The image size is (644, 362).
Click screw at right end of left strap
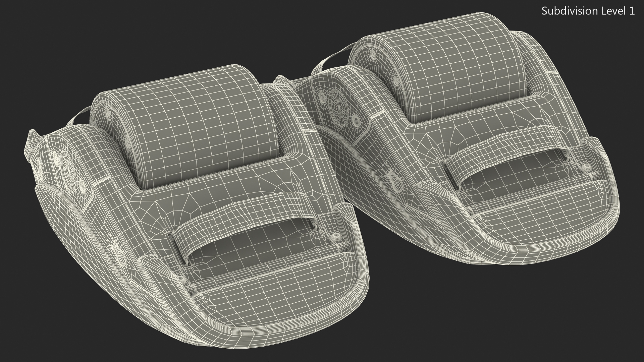(x=336, y=237)
